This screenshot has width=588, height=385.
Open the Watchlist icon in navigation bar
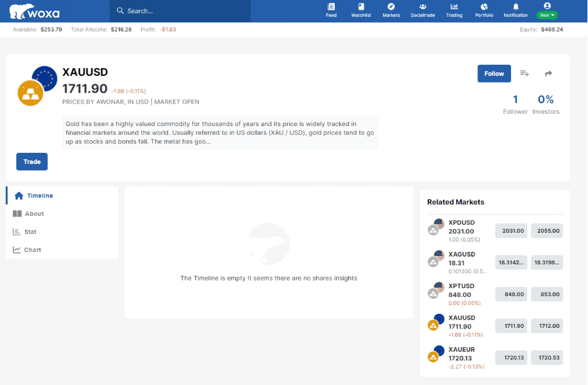point(361,7)
